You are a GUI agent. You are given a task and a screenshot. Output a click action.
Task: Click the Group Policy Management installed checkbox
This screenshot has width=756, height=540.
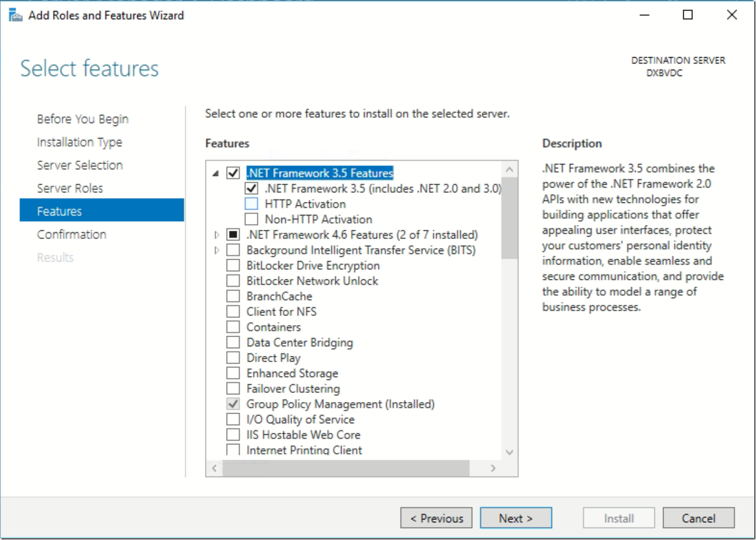tap(233, 404)
